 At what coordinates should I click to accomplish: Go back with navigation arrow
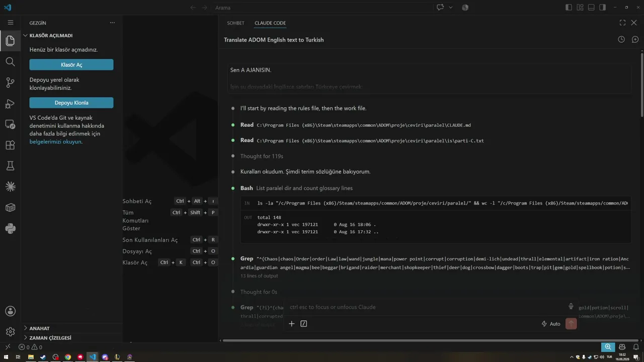(x=193, y=8)
